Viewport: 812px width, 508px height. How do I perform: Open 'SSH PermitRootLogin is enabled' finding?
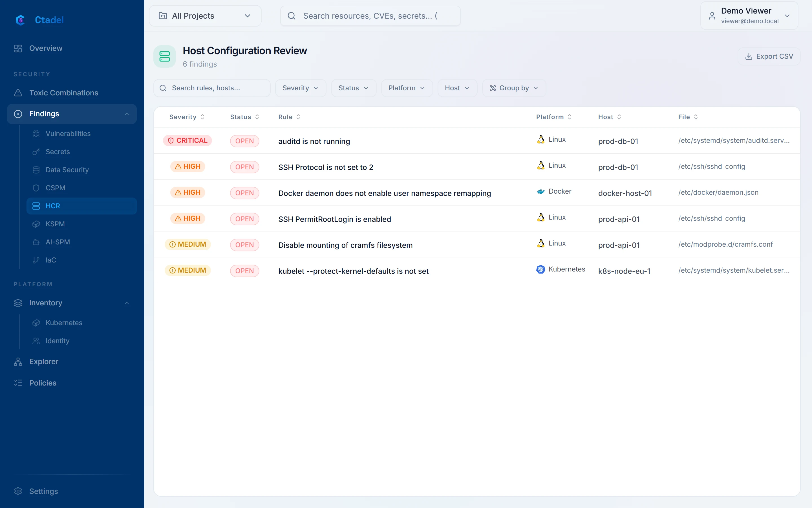(335, 219)
